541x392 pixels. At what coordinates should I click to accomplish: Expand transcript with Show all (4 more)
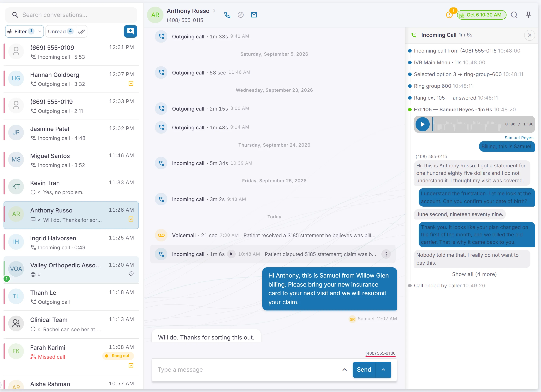click(474, 274)
